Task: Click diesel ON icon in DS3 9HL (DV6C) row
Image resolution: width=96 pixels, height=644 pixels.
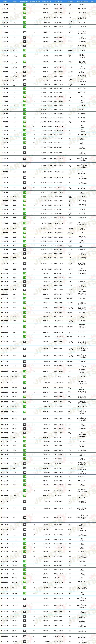Action: click(x=25, y=264)
